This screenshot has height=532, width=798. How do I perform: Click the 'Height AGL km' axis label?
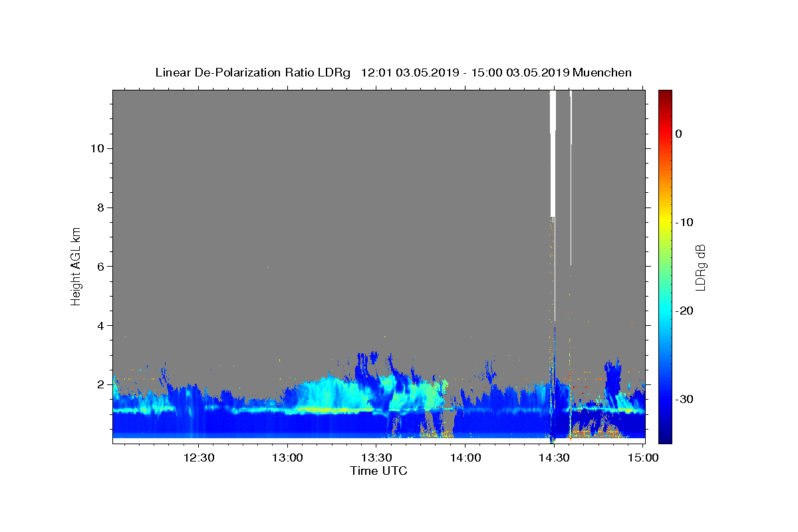76,266
